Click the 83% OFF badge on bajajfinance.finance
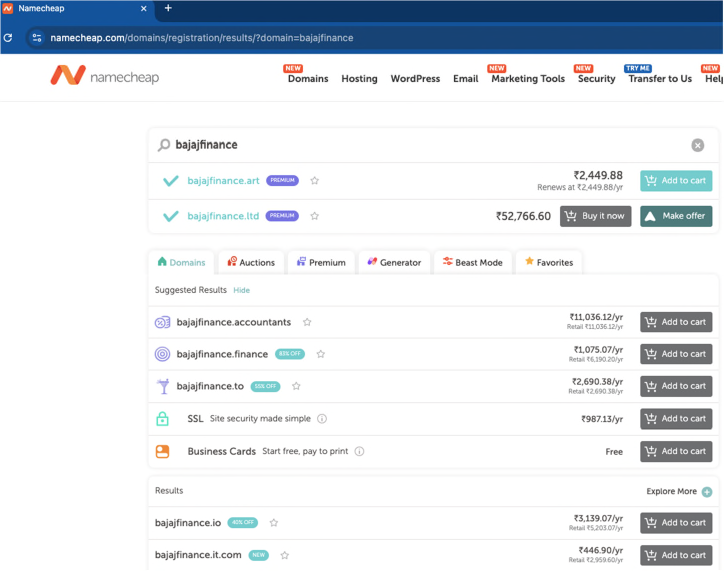 point(290,354)
